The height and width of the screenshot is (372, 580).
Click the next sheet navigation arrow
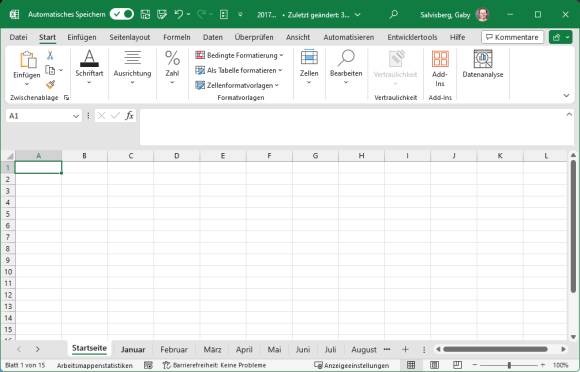pyautogui.click(x=37, y=349)
